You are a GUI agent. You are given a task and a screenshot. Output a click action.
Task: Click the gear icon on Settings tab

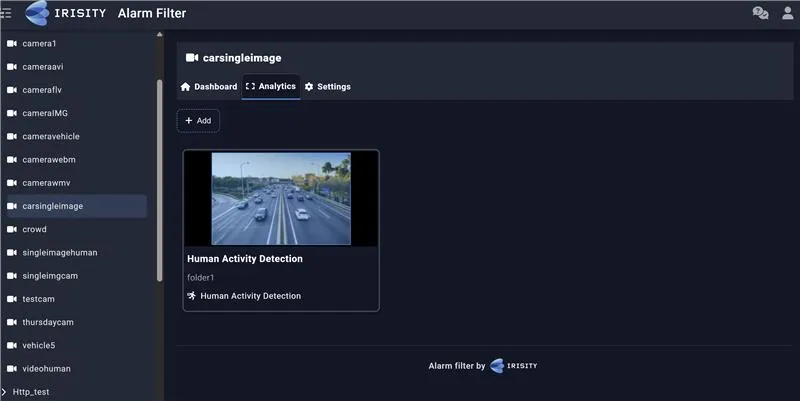tap(309, 87)
